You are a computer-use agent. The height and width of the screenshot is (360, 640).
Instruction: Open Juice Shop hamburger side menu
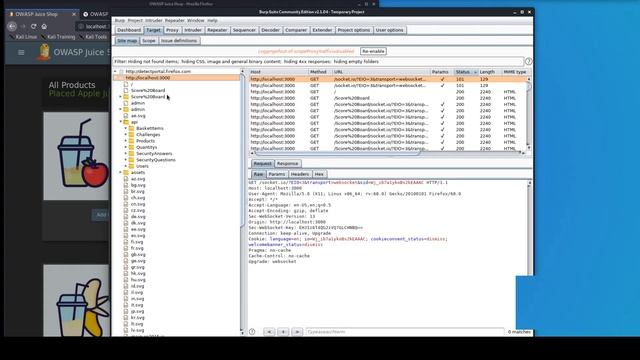point(21,52)
